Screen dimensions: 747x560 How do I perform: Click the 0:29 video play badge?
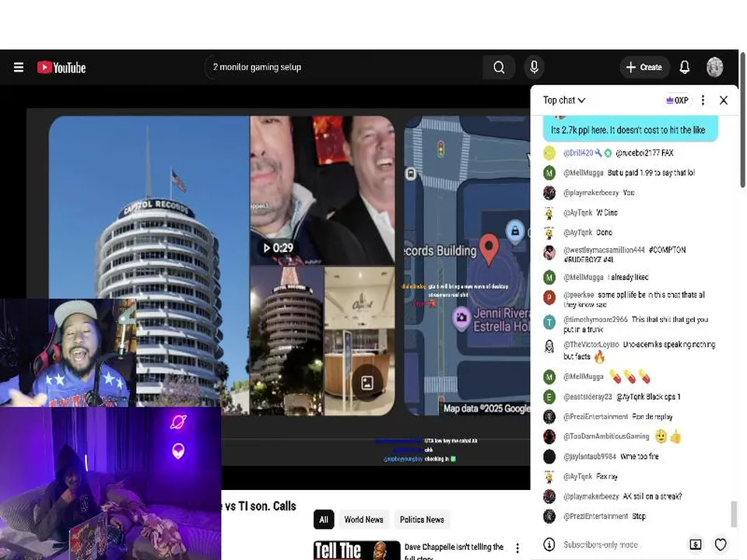coord(279,247)
